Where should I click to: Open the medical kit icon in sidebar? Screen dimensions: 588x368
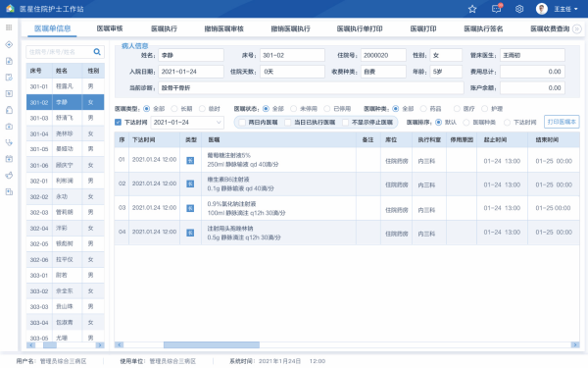coord(9,127)
